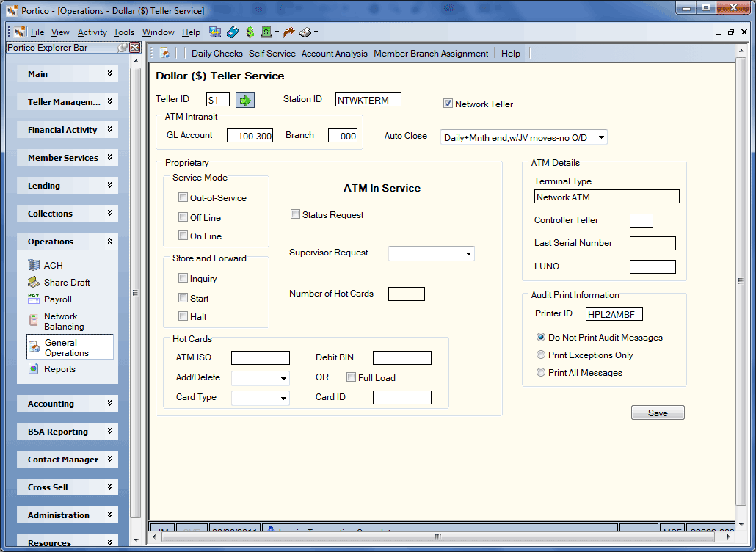This screenshot has height=552, width=756.
Task: Open the ACH icon in Operations
Action: pyautogui.click(x=34, y=265)
